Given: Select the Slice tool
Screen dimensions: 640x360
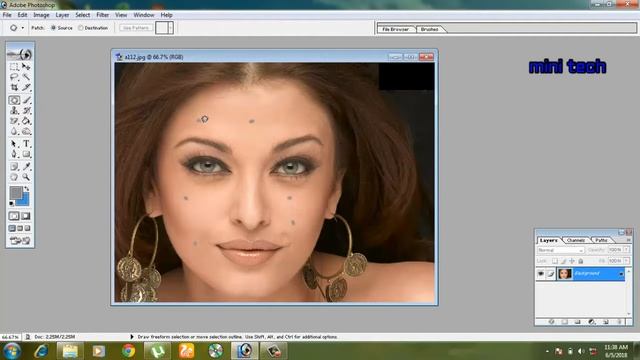Looking at the screenshot, I should [26, 88].
